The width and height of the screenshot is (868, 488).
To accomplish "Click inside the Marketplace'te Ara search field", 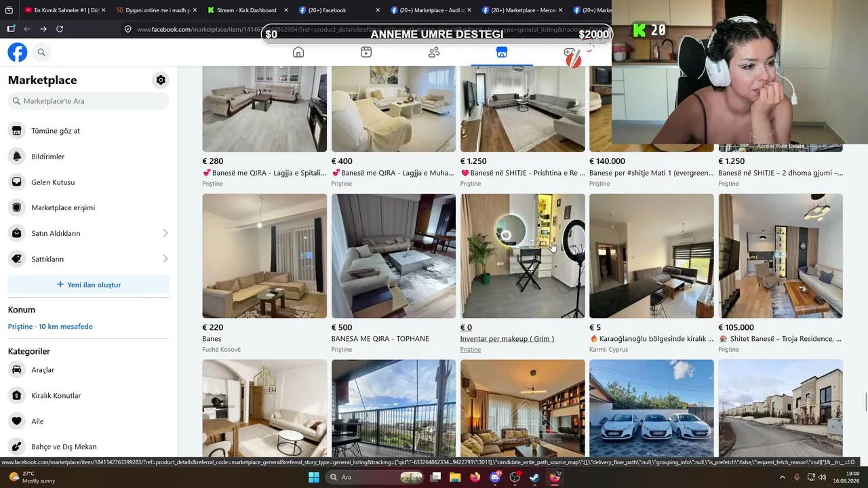I will point(89,101).
